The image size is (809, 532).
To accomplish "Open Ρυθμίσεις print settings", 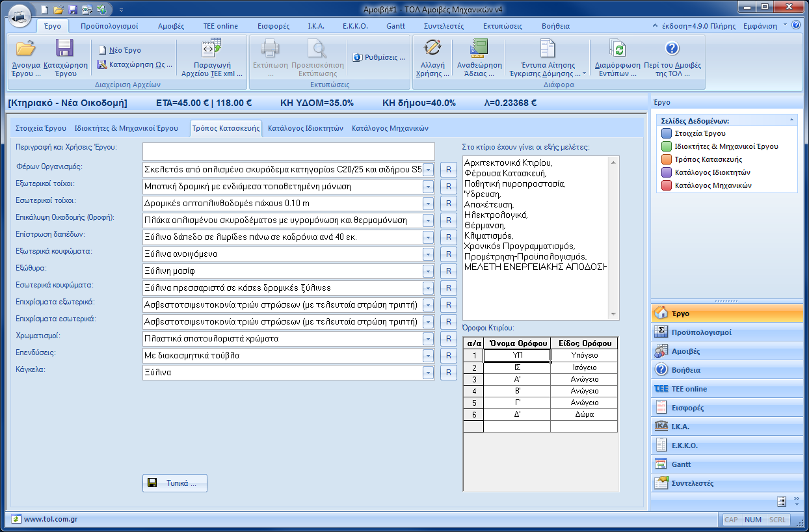I will click(379, 57).
